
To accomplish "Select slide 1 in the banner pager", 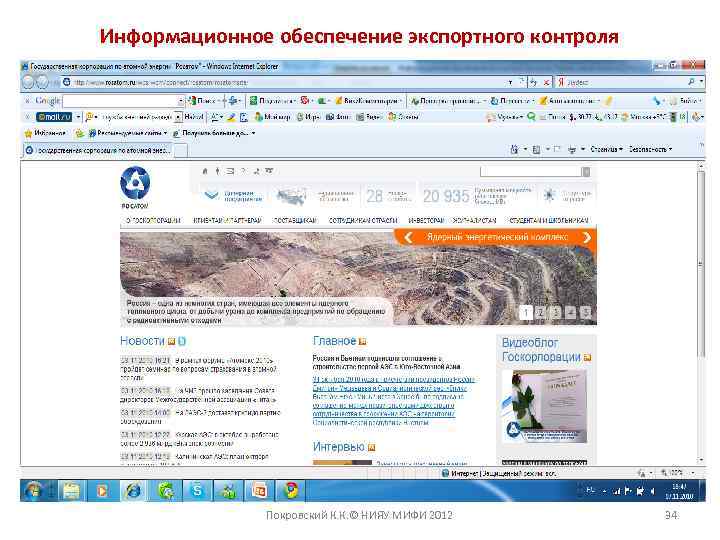I will (526, 313).
